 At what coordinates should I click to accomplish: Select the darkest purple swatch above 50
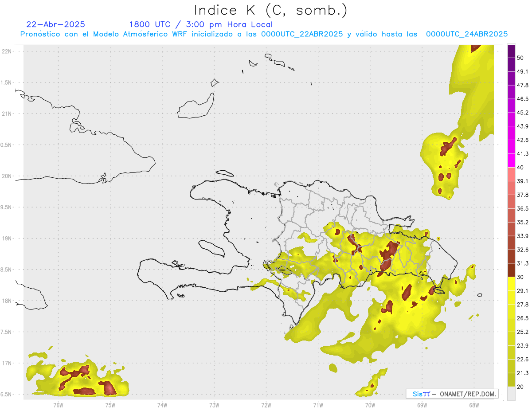pyautogui.click(x=512, y=51)
